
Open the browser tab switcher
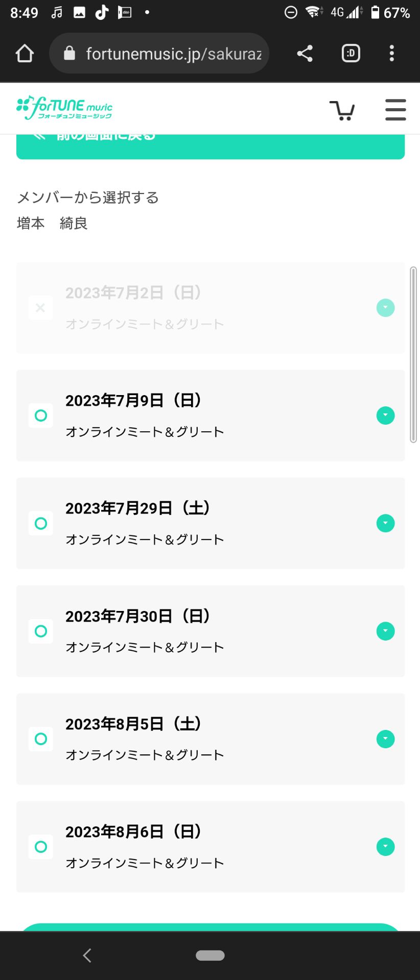(x=351, y=53)
